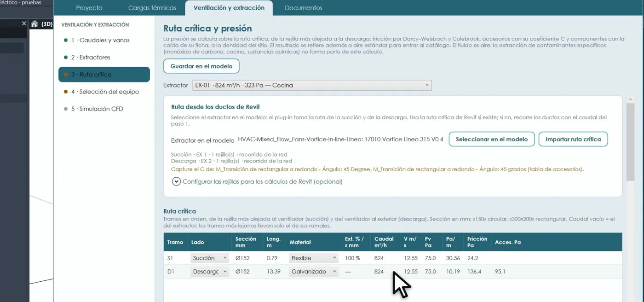The width and height of the screenshot is (644, 302).
Task: Click the accessories value 95.1
Action: click(500, 272)
